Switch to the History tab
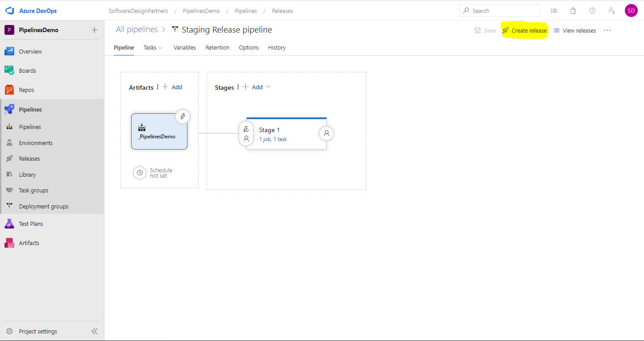Screen dimensions: 644x341 point(277,47)
